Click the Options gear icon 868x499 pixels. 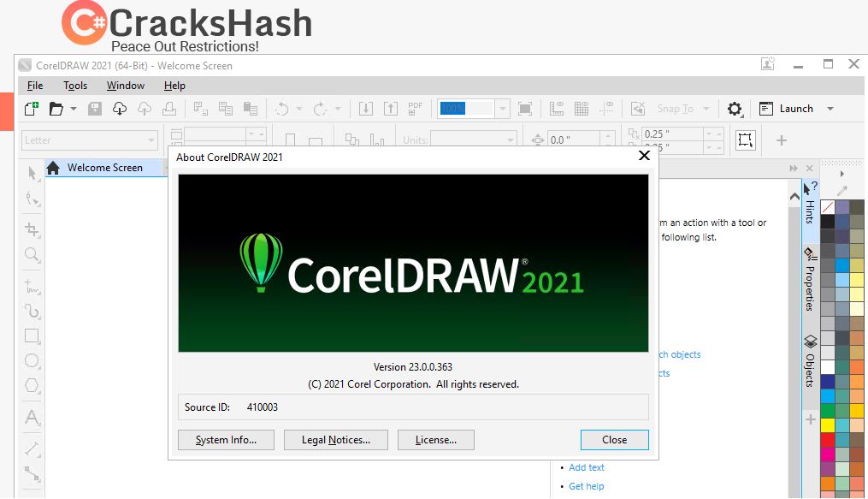point(735,109)
